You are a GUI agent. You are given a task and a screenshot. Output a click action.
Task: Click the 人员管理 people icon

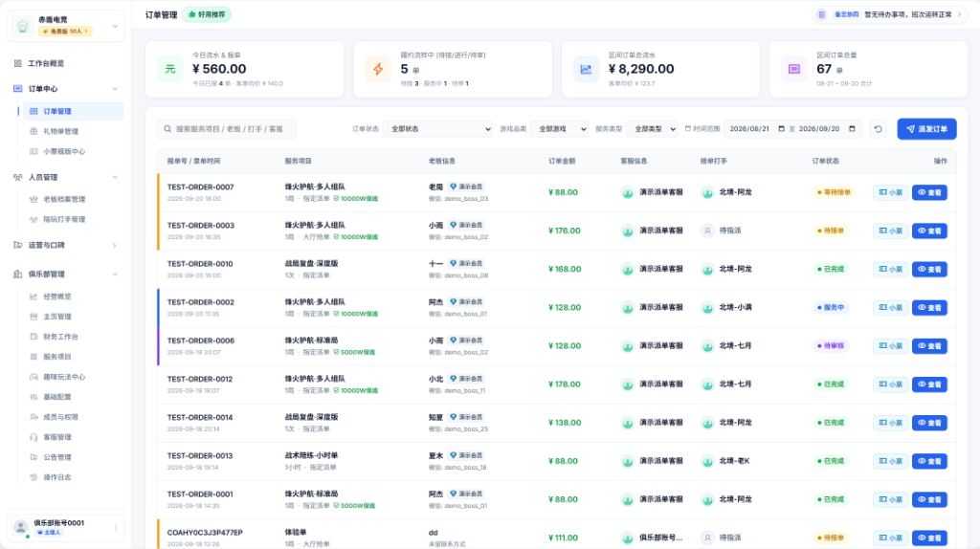click(x=17, y=177)
